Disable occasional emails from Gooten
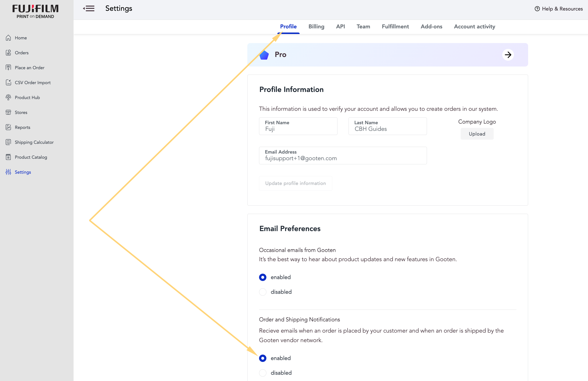This screenshot has width=588, height=381. click(x=263, y=292)
